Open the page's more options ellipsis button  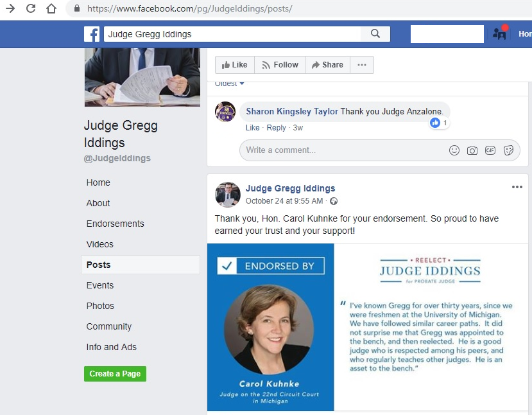point(362,65)
